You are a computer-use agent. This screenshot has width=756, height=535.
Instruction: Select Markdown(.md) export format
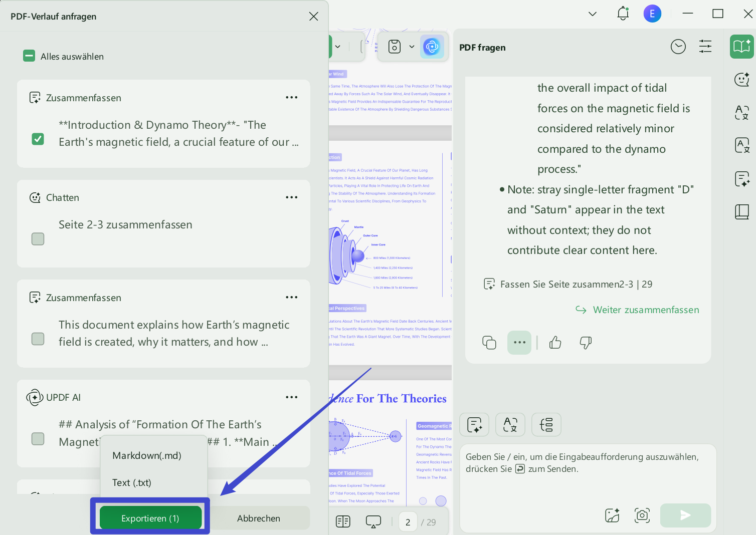(146, 455)
